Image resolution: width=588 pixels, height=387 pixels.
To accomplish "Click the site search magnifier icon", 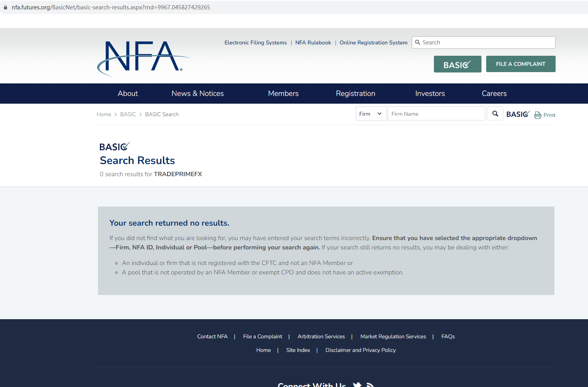I will pos(417,42).
